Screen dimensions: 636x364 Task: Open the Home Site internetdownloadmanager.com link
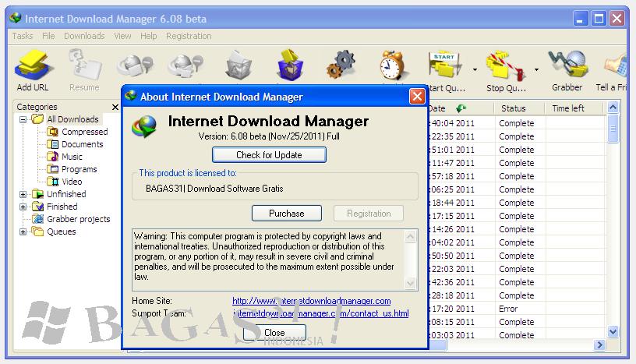pyautogui.click(x=312, y=301)
